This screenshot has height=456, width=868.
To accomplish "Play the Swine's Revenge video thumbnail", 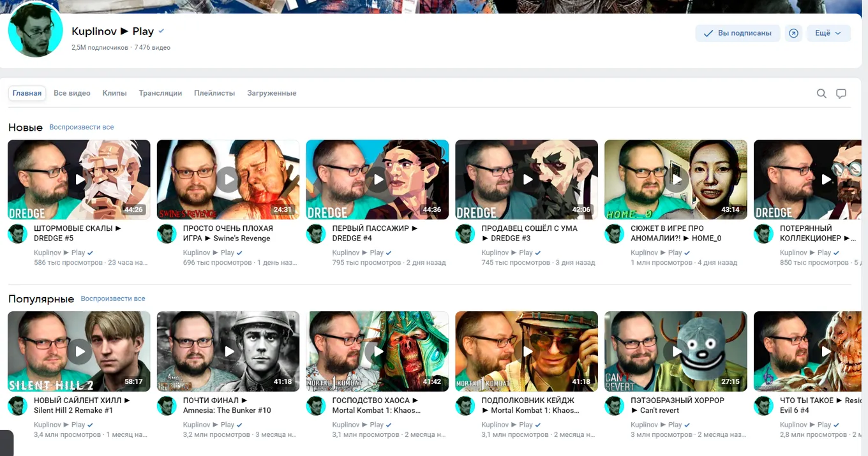I will pyautogui.click(x=228, y=180).
